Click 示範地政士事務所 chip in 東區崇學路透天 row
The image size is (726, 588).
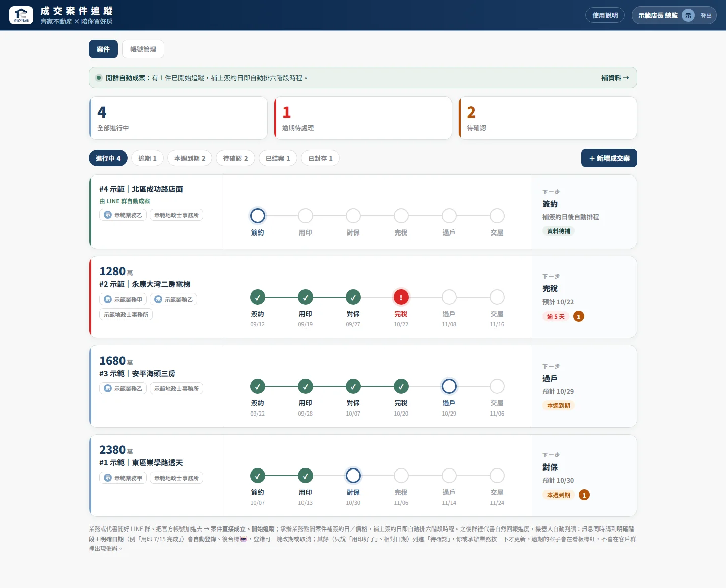coord(176,478)
